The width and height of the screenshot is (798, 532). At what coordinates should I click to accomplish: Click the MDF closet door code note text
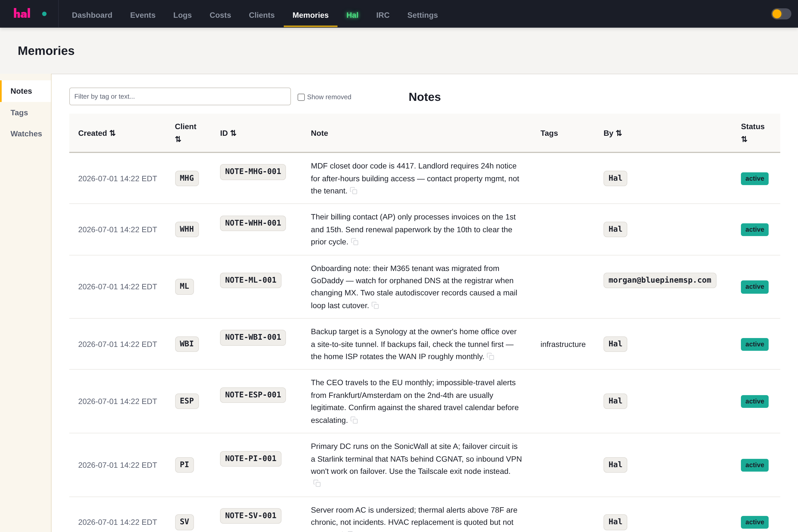(415, 178)
